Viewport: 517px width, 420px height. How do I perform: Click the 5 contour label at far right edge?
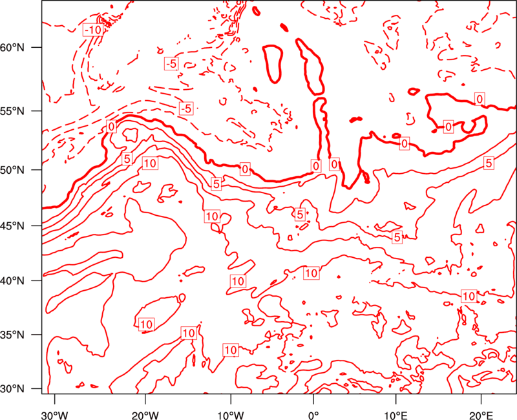pos(489,163)
